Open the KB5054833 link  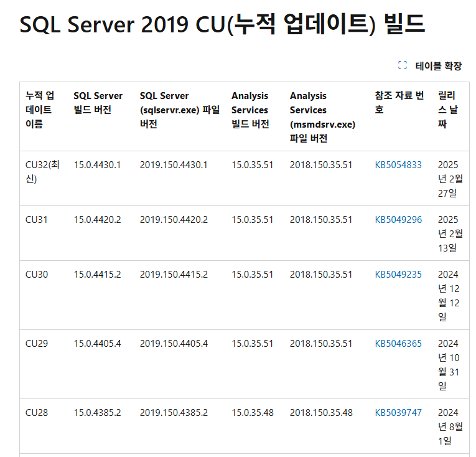398,165
